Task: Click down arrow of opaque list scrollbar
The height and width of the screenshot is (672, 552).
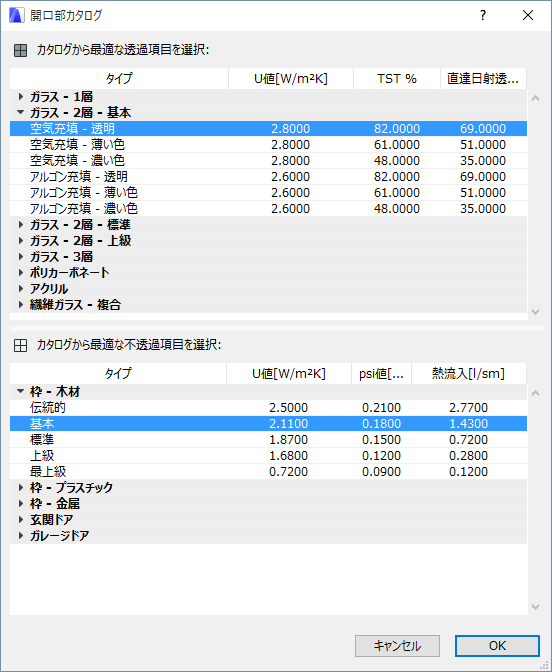Action: [x=535, y=607]
